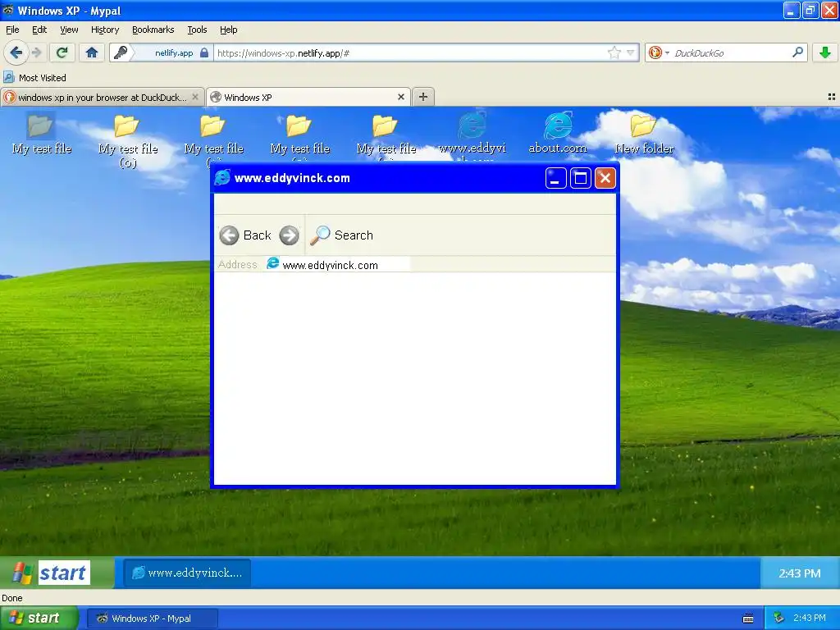Select the fourth My test file folder
The height and width of the screenshot is (630, 840).
click(x=299, y=137)
